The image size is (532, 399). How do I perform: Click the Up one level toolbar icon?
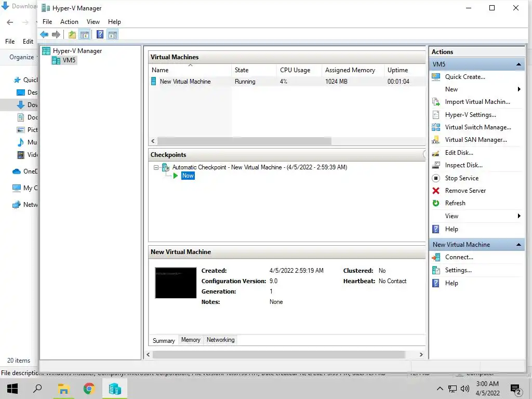point(72,34)
